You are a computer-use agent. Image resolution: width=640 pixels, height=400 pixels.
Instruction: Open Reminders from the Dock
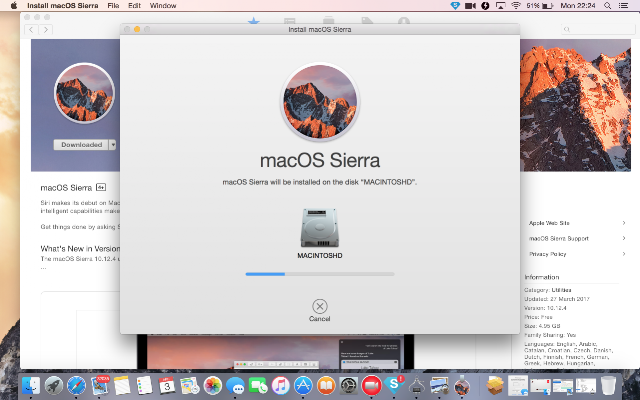tap(144, 385)
